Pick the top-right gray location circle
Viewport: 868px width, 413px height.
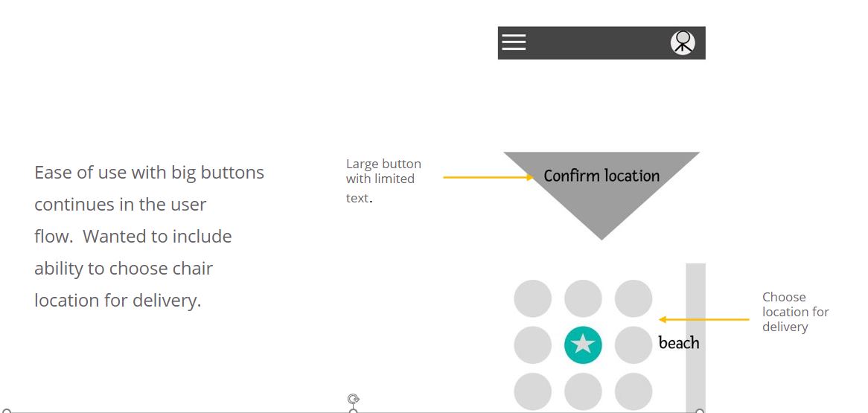pyautogui.click(x=634, y=298)
